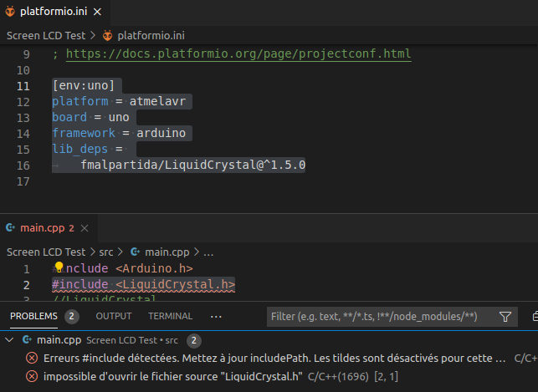Click main.cpp row in Problems list
The height and width of the screenshot is (392, 538).
[269, 340]
